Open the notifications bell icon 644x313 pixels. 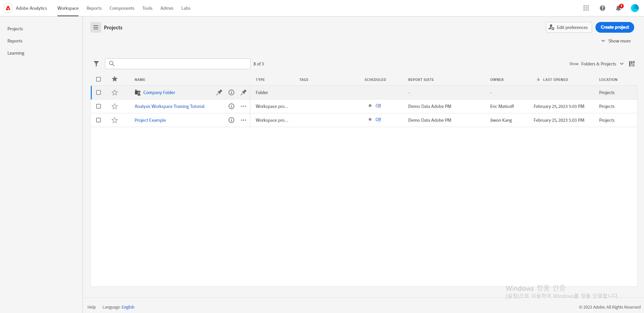pos(619,8)
